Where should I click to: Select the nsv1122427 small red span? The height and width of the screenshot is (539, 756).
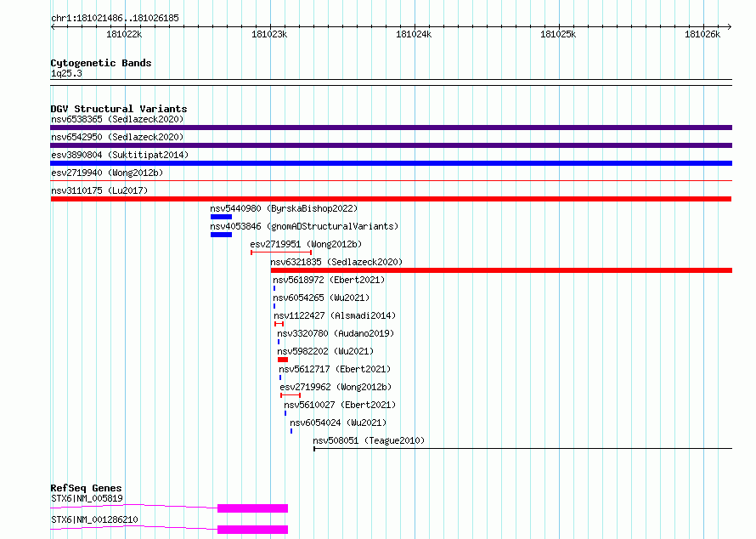(x=279, y=324)
